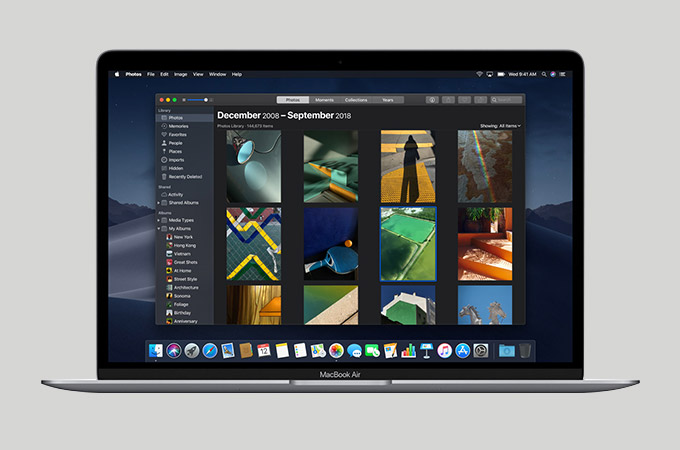Select the ping pong paddle photo
Image resolution: width=680 pixels, height=450 pixels.
pyautogui.click(x=331, y=244)
